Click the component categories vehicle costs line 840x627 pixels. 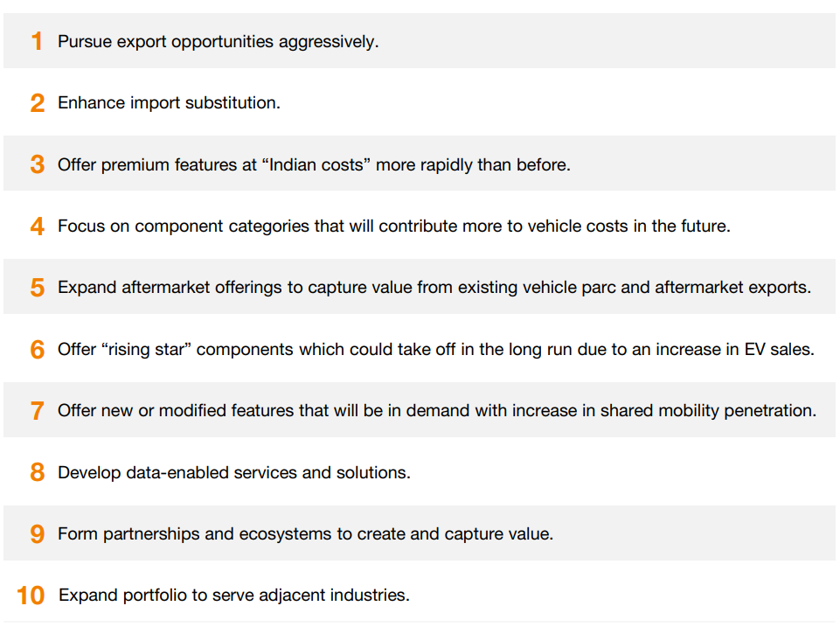click(x=393, y=226)
